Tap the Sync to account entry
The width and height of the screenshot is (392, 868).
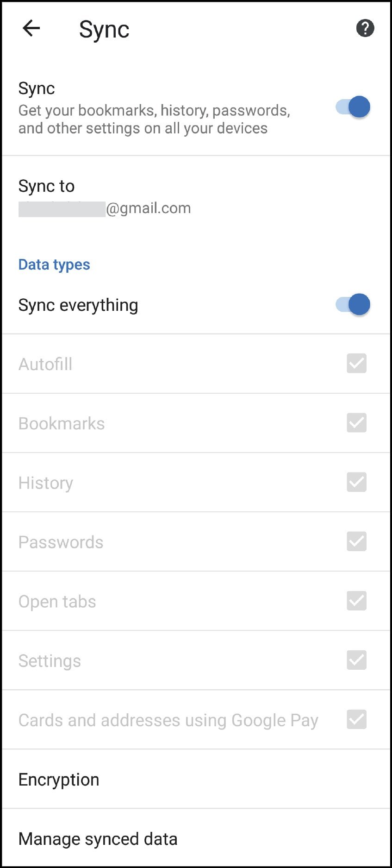click(46, 186)
